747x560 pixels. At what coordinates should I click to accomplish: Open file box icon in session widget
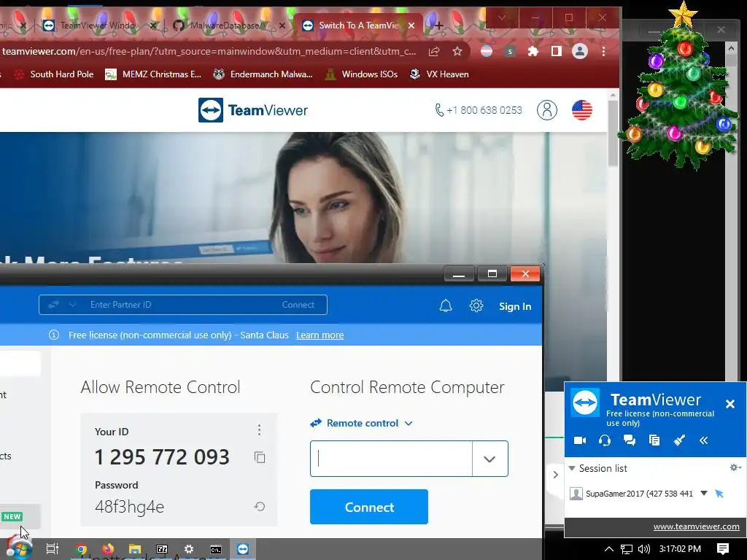[654, 440]
